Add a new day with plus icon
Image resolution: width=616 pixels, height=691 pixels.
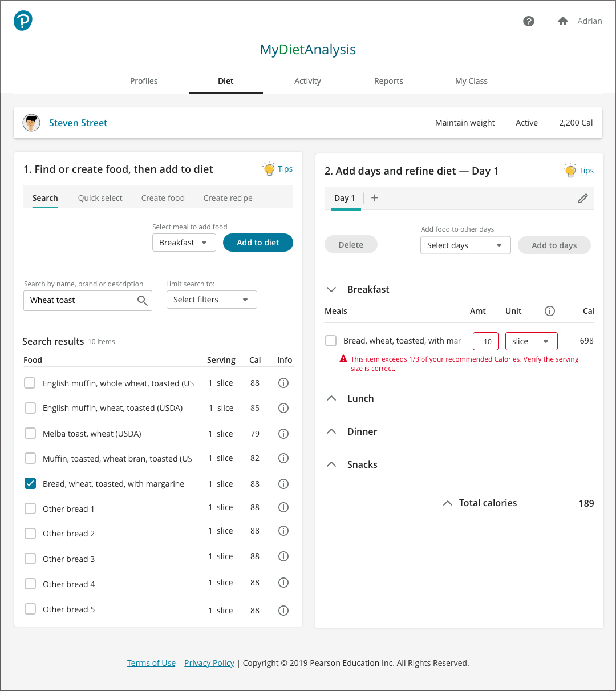coord(375,198)
